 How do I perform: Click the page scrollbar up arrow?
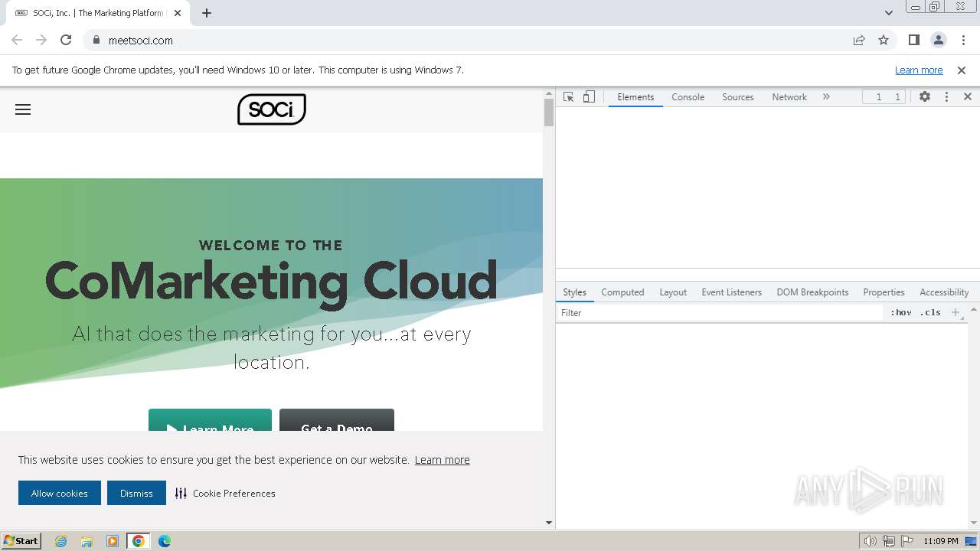pos(548,93)
